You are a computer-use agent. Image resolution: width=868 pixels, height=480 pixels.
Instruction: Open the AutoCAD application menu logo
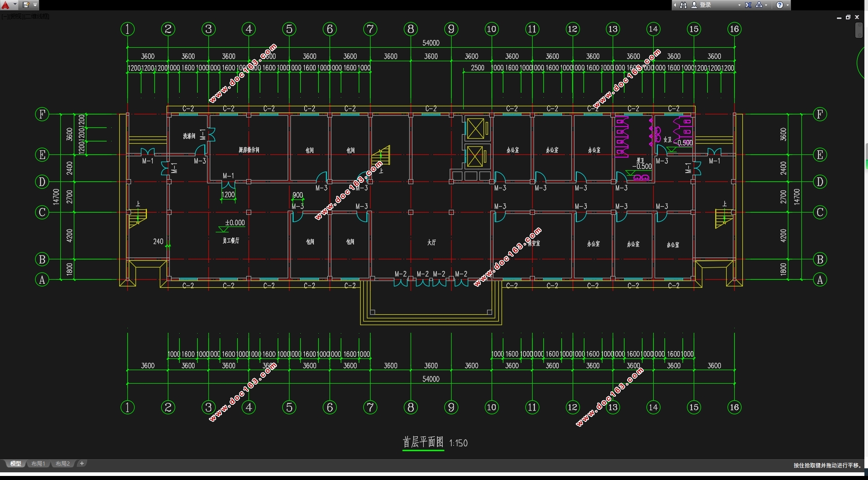[6, 5]
